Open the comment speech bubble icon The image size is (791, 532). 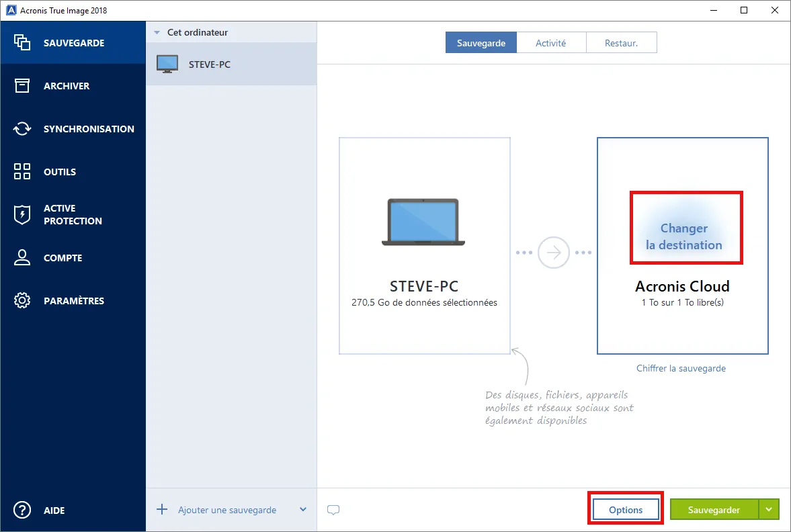point(333,510)
